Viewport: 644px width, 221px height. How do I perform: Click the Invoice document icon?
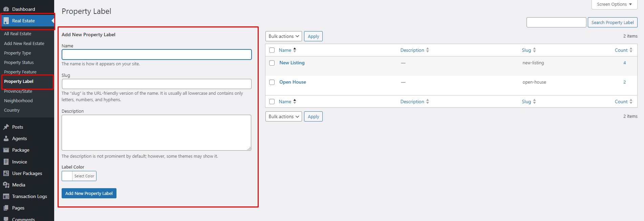tap(6, 162)
